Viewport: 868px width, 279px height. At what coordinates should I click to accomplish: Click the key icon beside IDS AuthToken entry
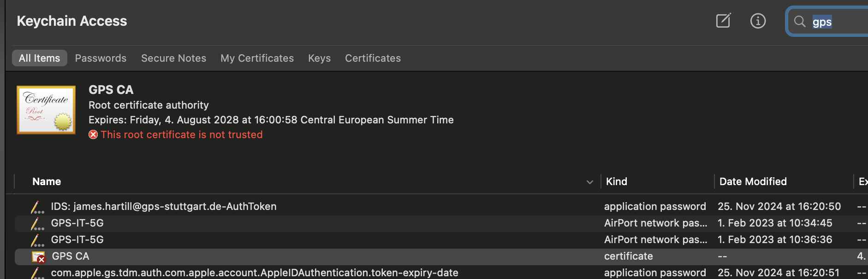click(37, 207)
